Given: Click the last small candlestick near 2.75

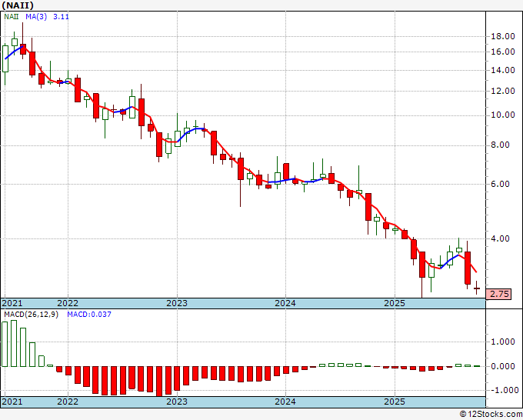Looking at the screenshot, I should [x=477, y=288].
